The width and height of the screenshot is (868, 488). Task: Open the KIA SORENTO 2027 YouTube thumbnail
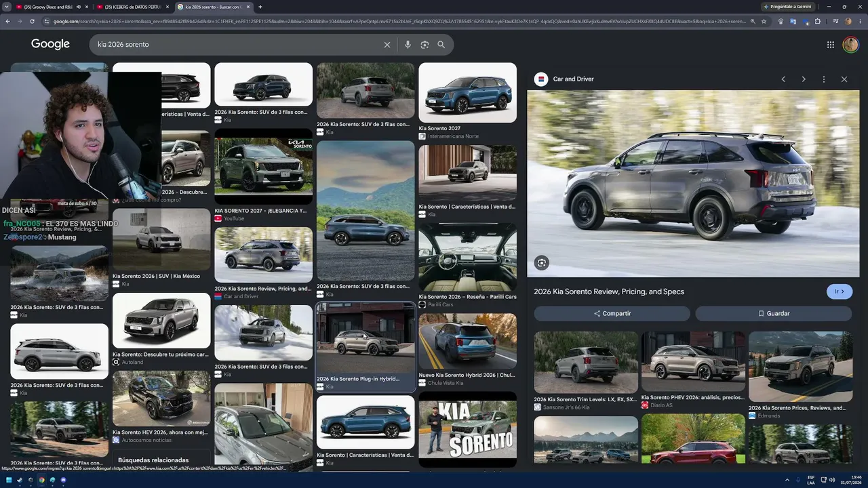264,167
